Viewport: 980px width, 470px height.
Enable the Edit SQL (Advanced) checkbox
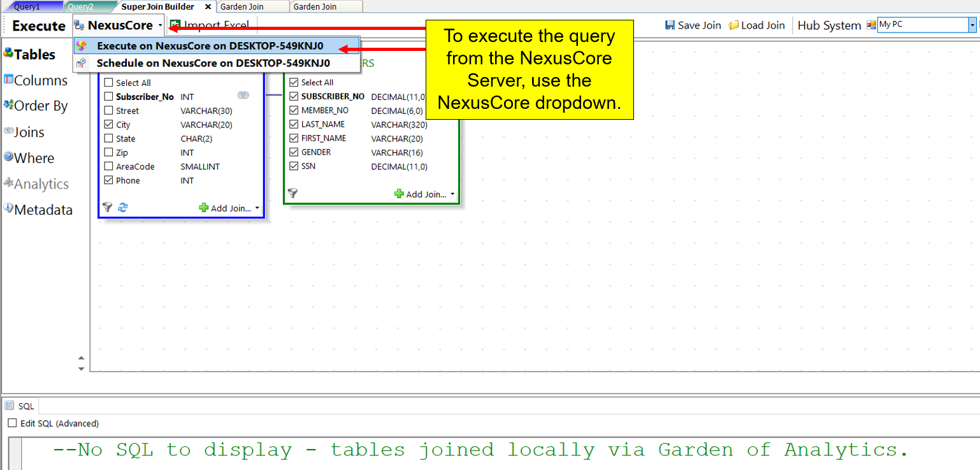click(12, 424)
